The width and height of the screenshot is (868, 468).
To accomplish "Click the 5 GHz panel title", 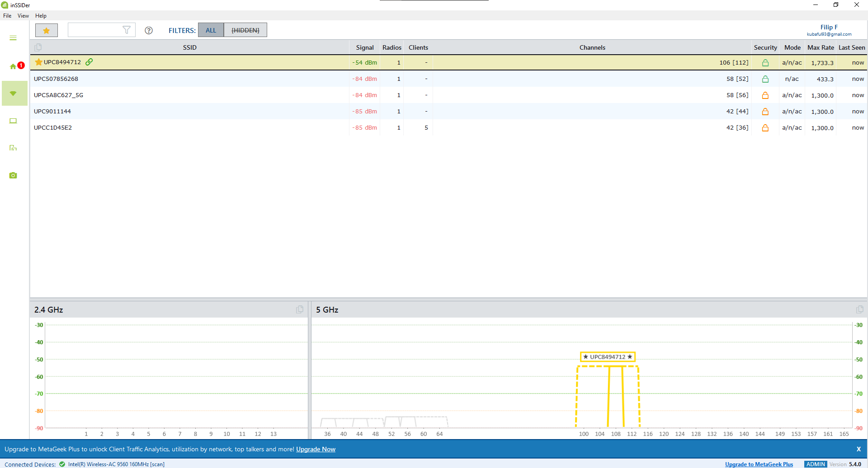I will point(327,310).
